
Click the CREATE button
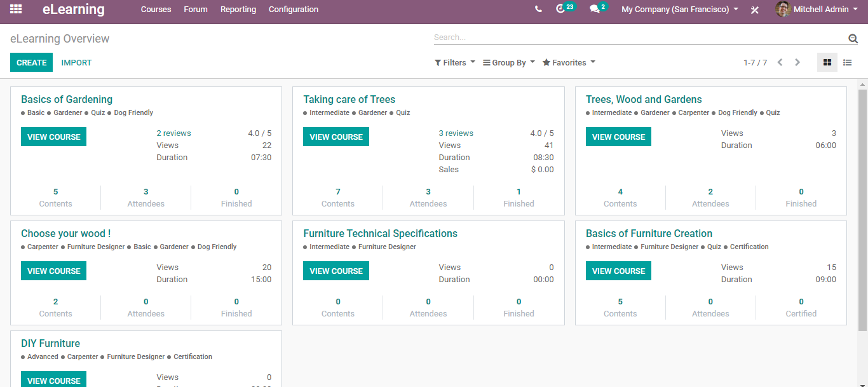pos(32,62)
